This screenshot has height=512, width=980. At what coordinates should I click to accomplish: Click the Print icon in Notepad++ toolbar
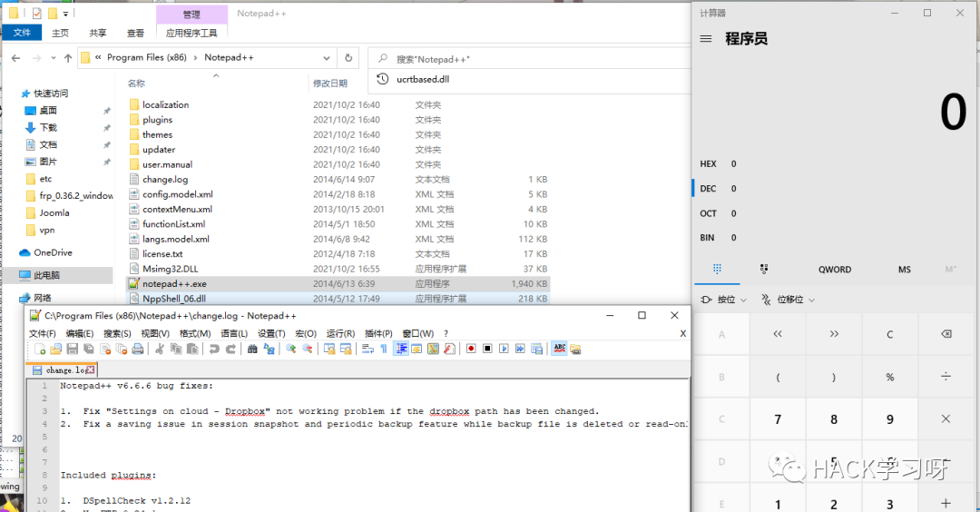point(138,349)
